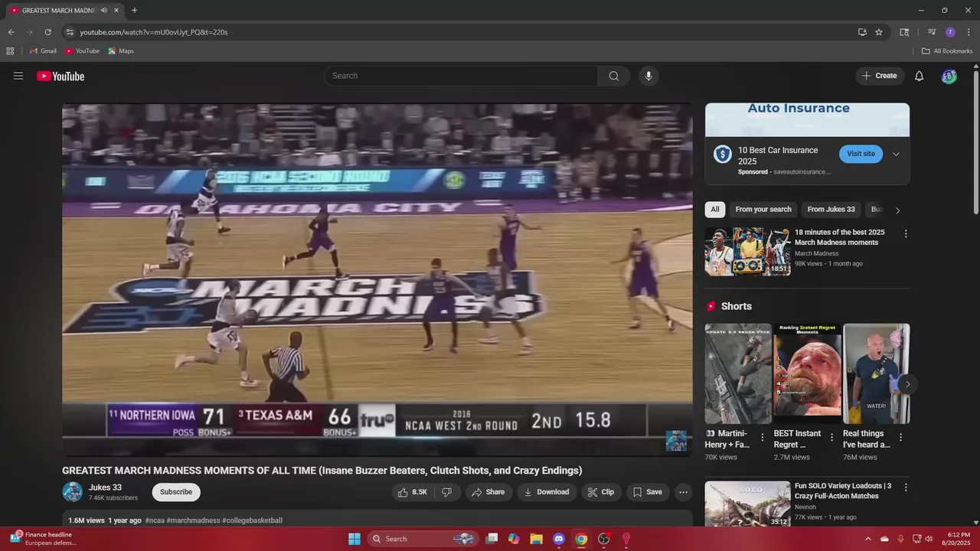Open Discord from taskbar

click(559, 539)
